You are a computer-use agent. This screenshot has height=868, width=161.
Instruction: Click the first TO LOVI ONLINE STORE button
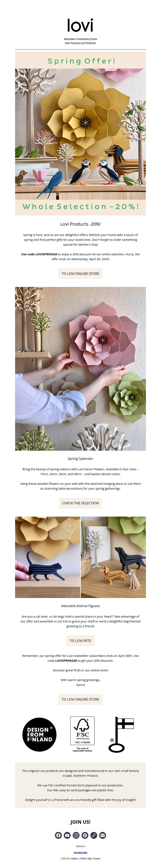tap(80, 274)
